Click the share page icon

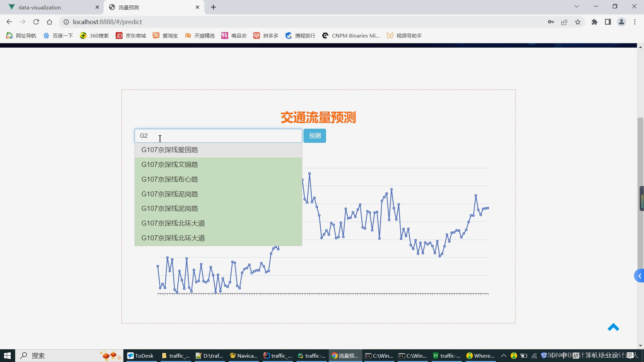point(564,22)
